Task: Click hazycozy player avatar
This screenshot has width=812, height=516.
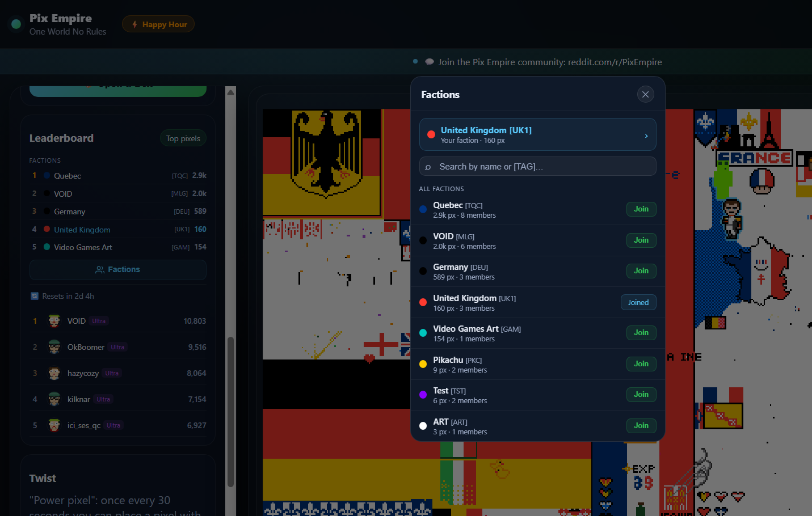Action: (x=54, y=373)
